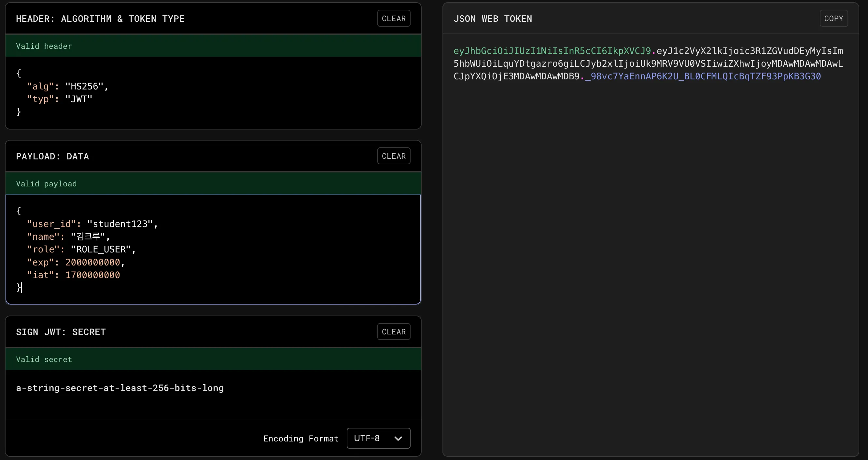Clear the payload data section
Screen dimensions: 868x460
394,156
